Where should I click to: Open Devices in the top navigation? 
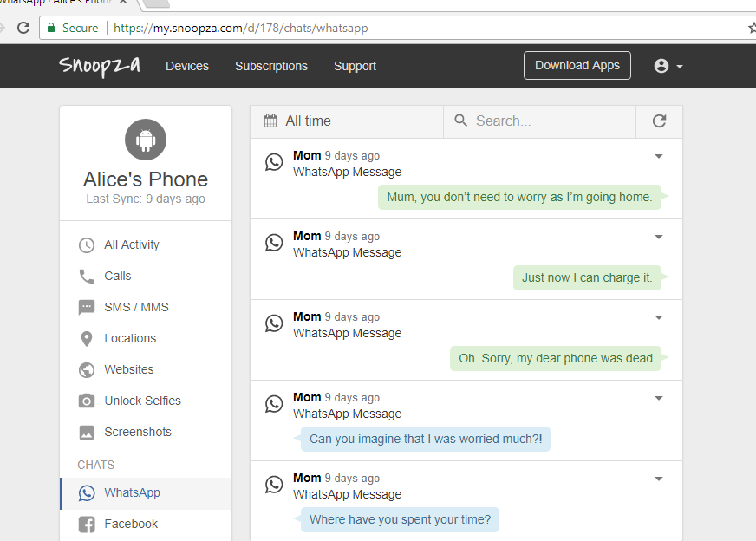tap(187, 66)
